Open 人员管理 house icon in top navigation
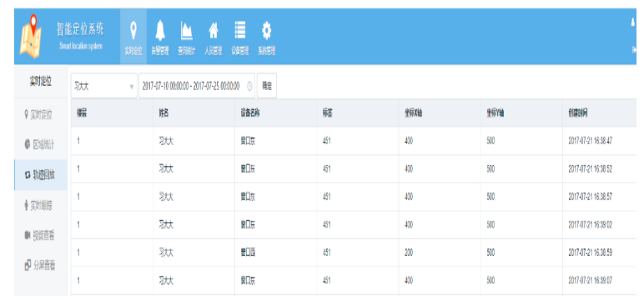 point(214,31)
